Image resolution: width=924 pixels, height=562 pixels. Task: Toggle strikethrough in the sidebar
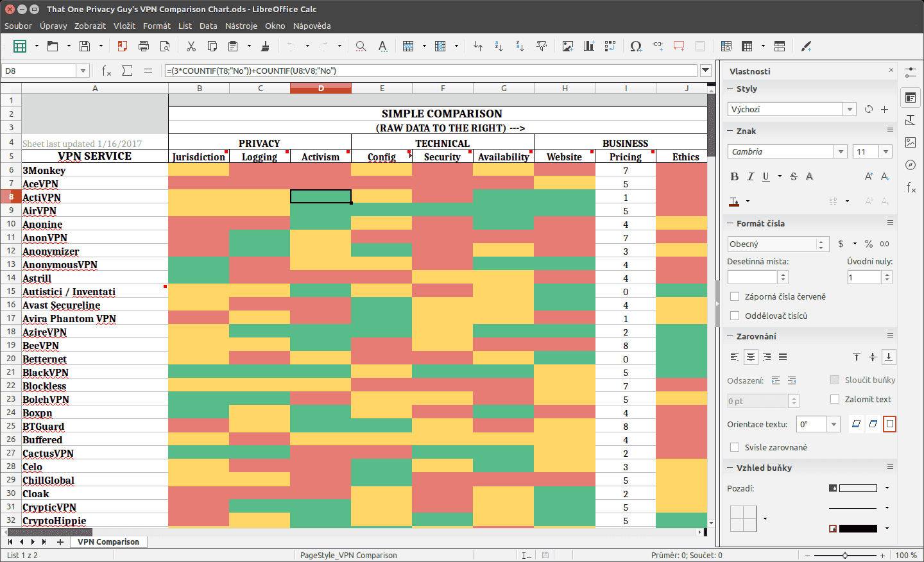click(x=794, y=176)
